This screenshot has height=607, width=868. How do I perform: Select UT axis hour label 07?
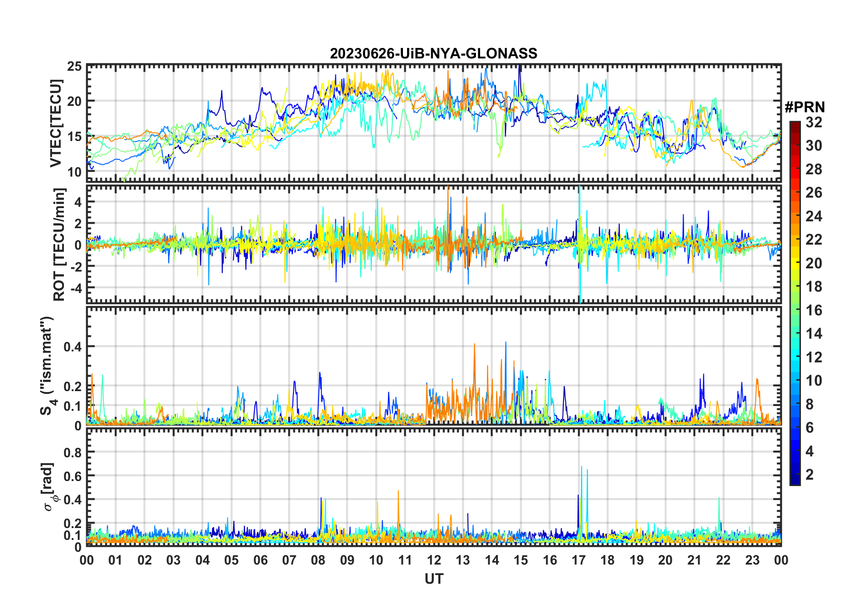tap(289, 560)
